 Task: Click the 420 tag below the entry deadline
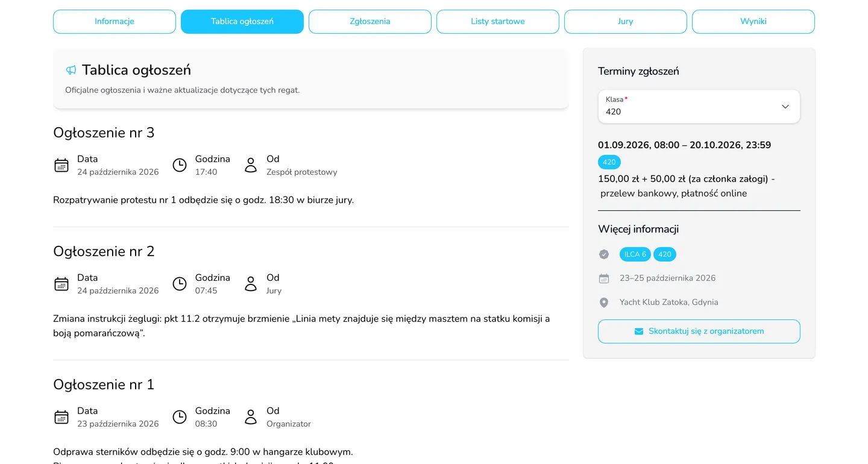[x=609, y=162]
